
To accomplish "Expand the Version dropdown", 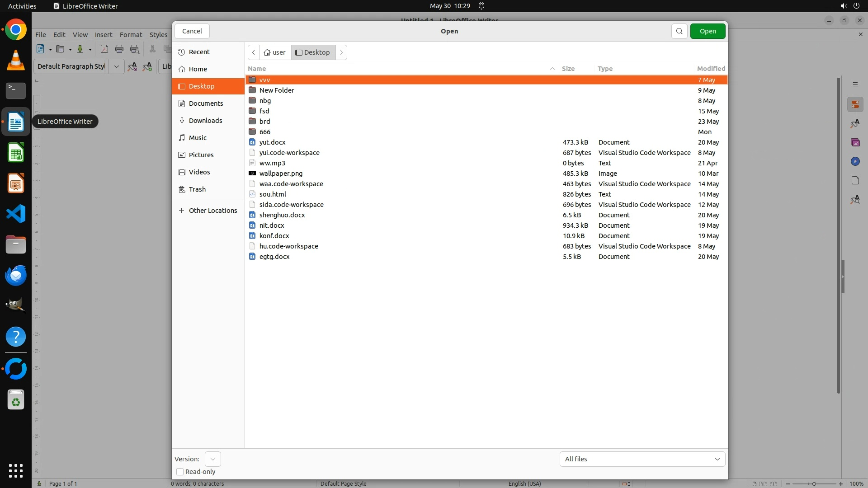I will tap(212, 459).
